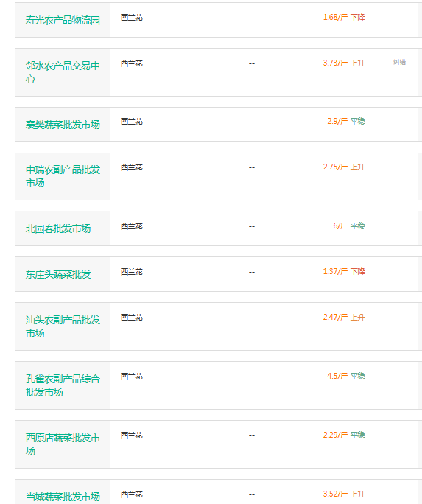422x504 pixels.
Task: Click 西兰花 in the 北园春批发市场 row
Action: tap(132, 226)
